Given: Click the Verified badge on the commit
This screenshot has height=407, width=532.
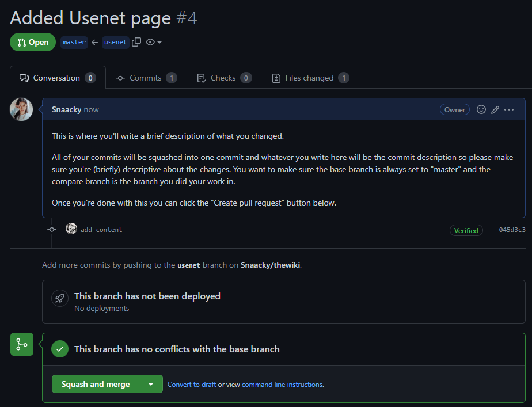Looking at the screenshot, I should (x=466, y=230).
